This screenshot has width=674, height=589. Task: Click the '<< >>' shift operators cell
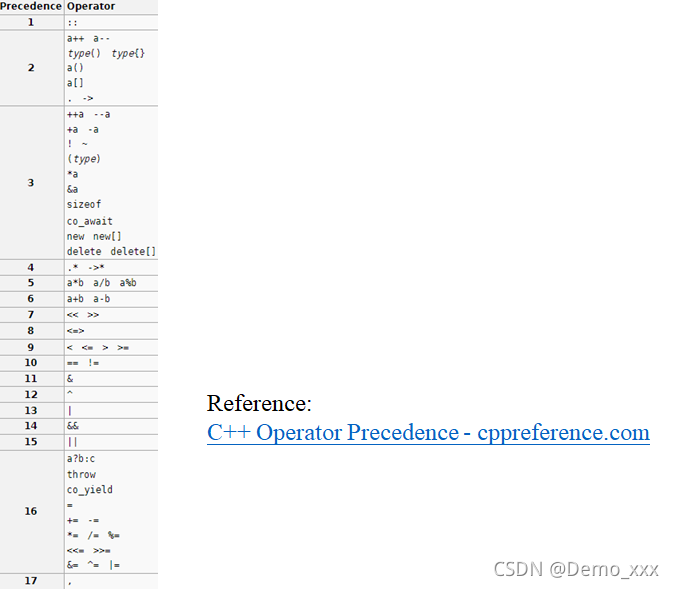[111, 315]
